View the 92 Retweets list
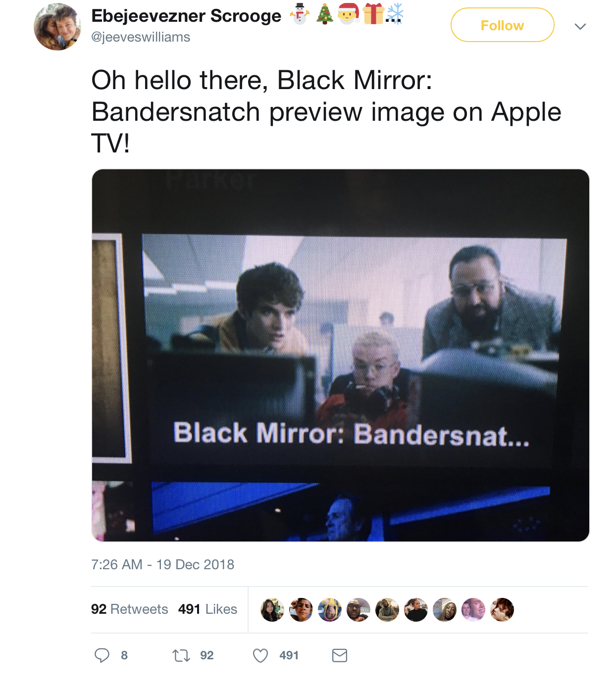The height and width of the screenshot is (688, 616). [130, 609]
